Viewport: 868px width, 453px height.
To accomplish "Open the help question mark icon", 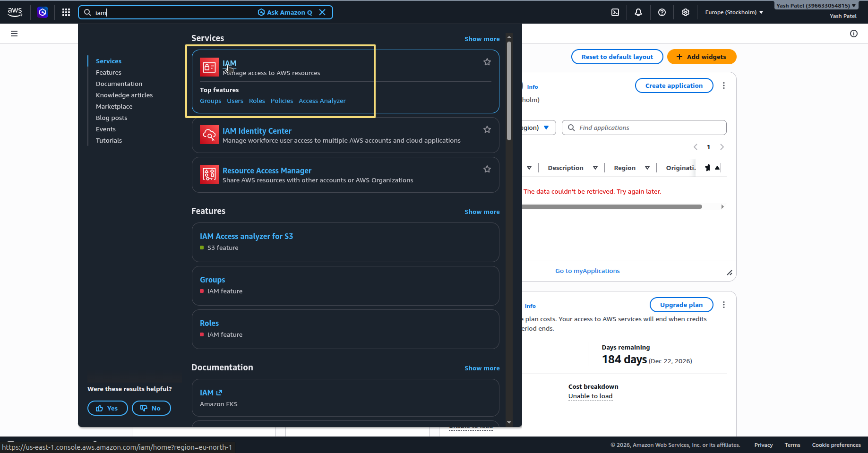I will click(662, 12).
